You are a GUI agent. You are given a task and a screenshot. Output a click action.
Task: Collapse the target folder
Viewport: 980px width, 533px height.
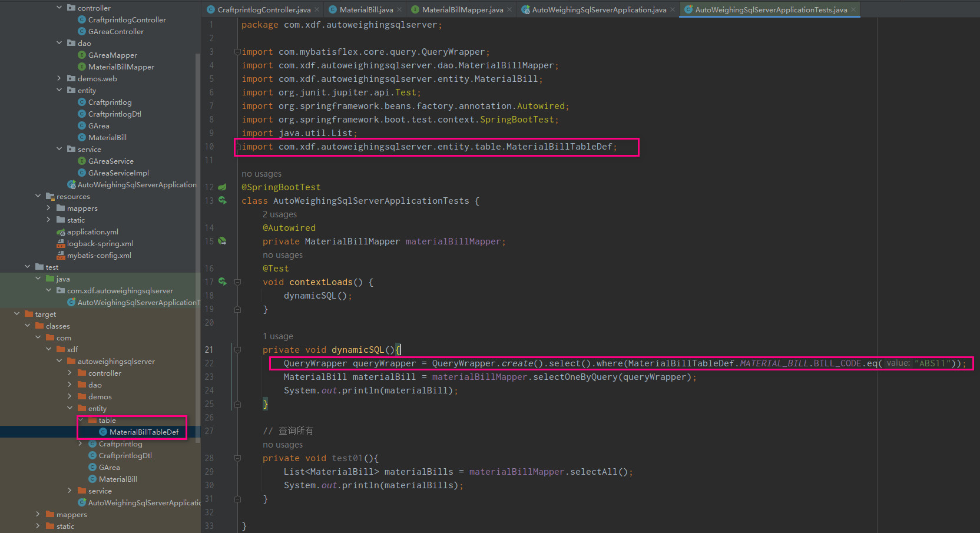point(16,314)
